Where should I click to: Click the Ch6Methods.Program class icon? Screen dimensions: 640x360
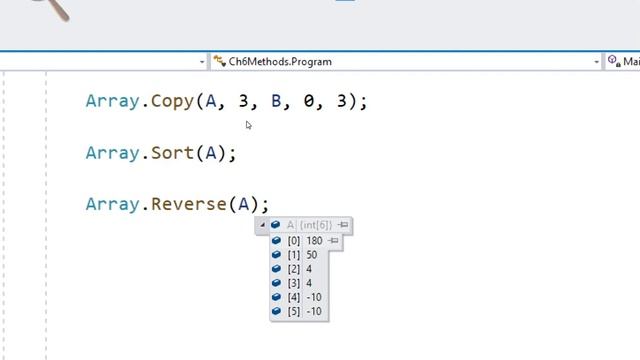220,61
